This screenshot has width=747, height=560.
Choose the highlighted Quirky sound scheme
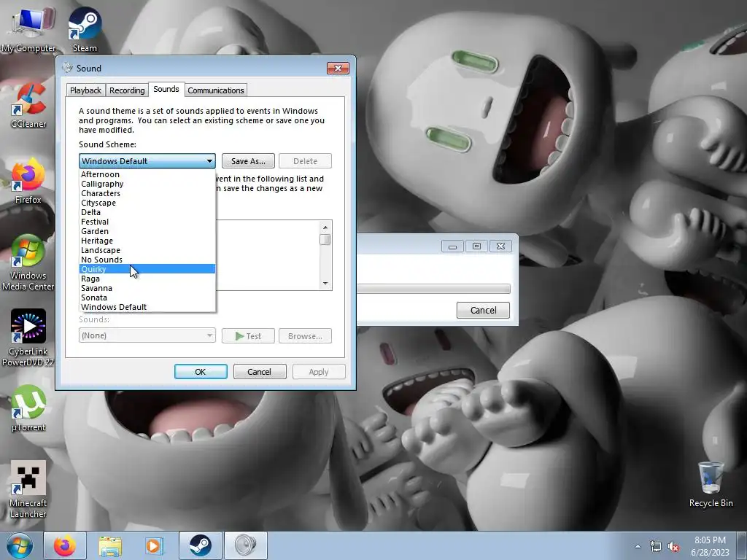click(x=147, y=269)
